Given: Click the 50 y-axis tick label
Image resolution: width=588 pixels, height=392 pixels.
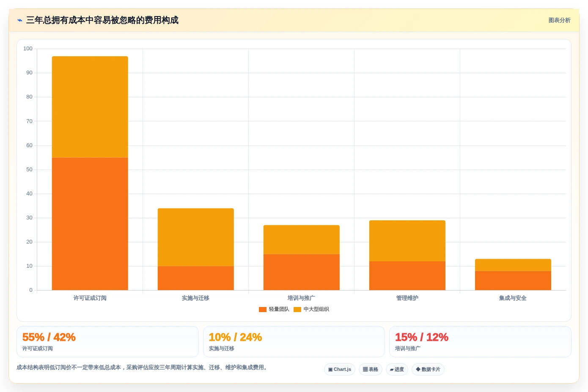Looking at the screenshot, I should tap(29, 170).
